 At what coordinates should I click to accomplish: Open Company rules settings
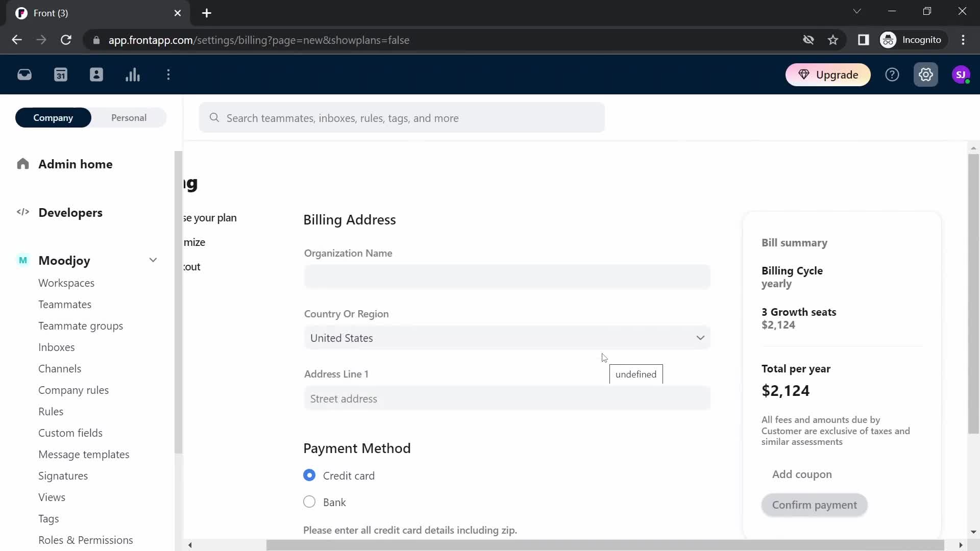(73, 390)
